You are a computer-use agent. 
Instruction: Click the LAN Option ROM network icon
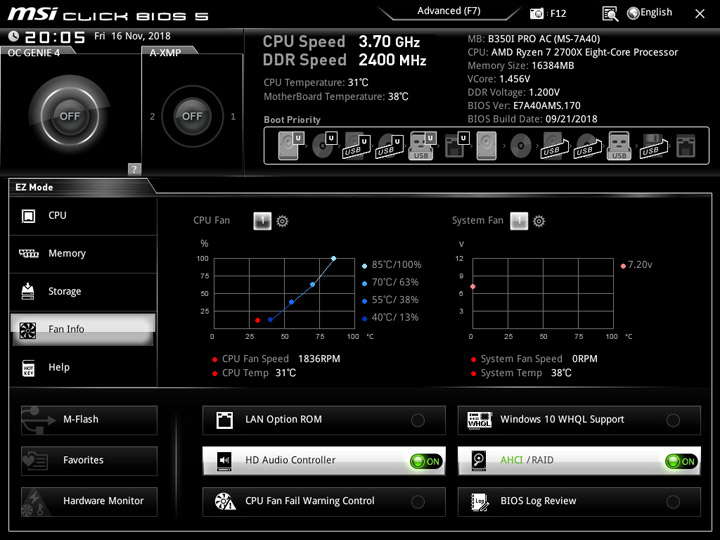(x=225, y=420)
